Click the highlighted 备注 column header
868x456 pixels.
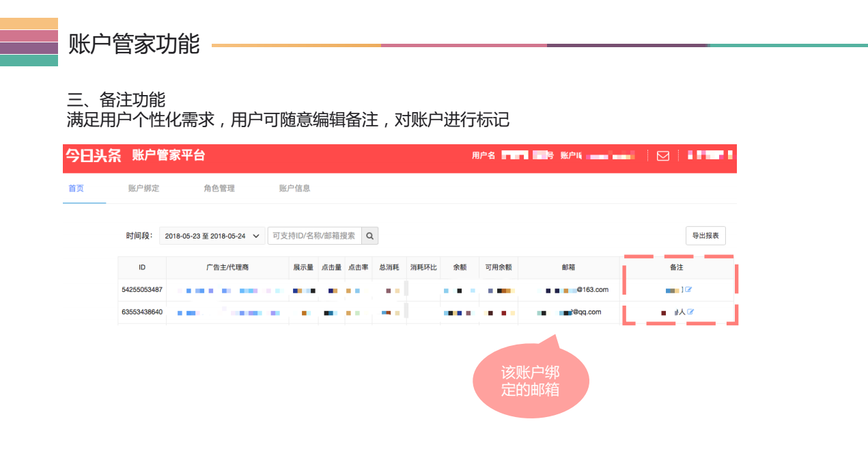point(677,267)
